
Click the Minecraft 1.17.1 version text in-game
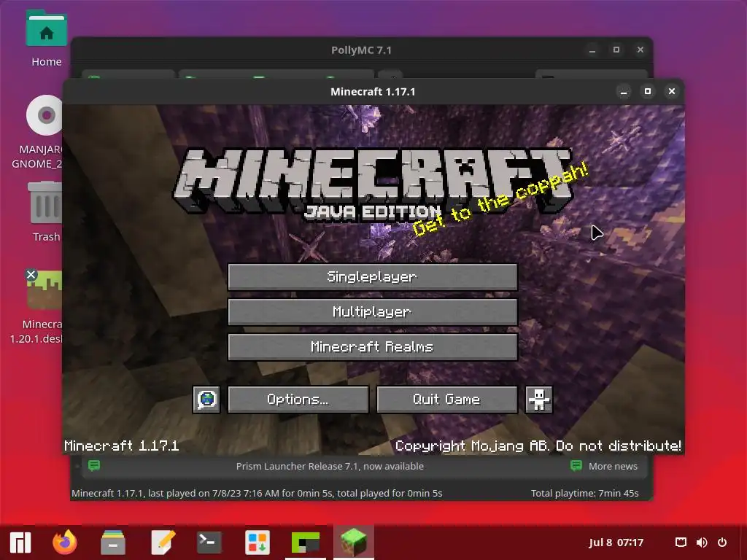pyautogui.click(x=122, y=446)
